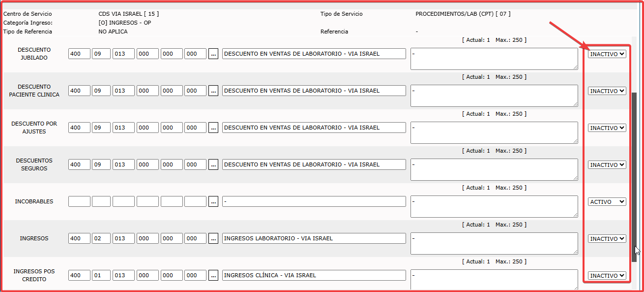Open account lookup for DESCUENTO JUBILADO row

pyautogui.click(x=213, y=54)
